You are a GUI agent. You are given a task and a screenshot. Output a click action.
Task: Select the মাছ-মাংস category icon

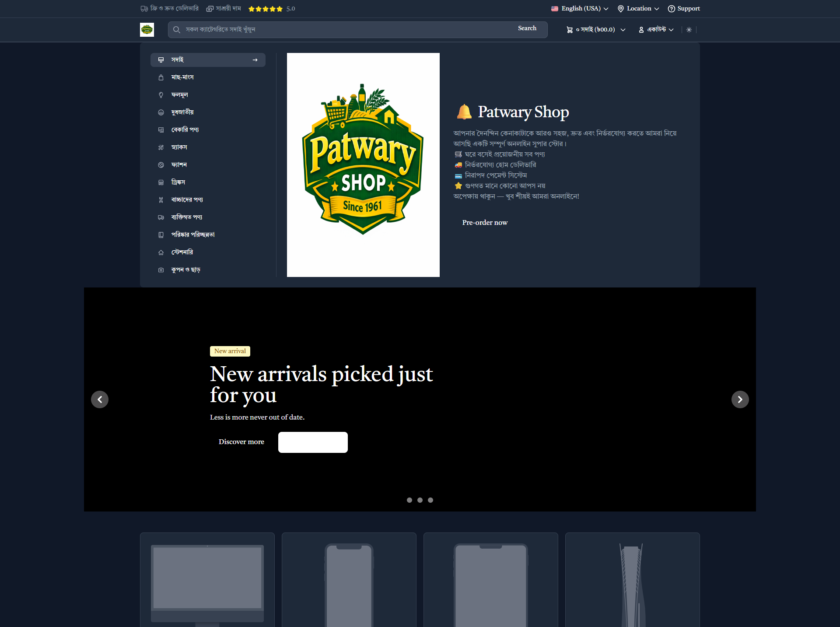tap(161, 77)
